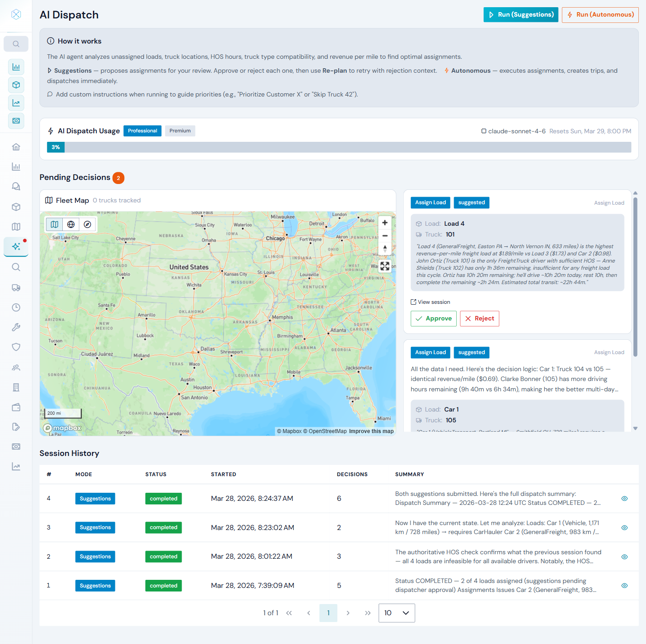Open the clock sidebar icon
Viewport: 646px width, 644px height.
click(x=16, y=307)
